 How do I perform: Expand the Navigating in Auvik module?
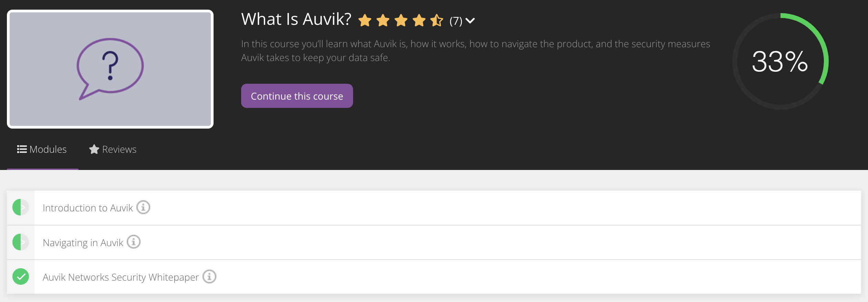83,242
